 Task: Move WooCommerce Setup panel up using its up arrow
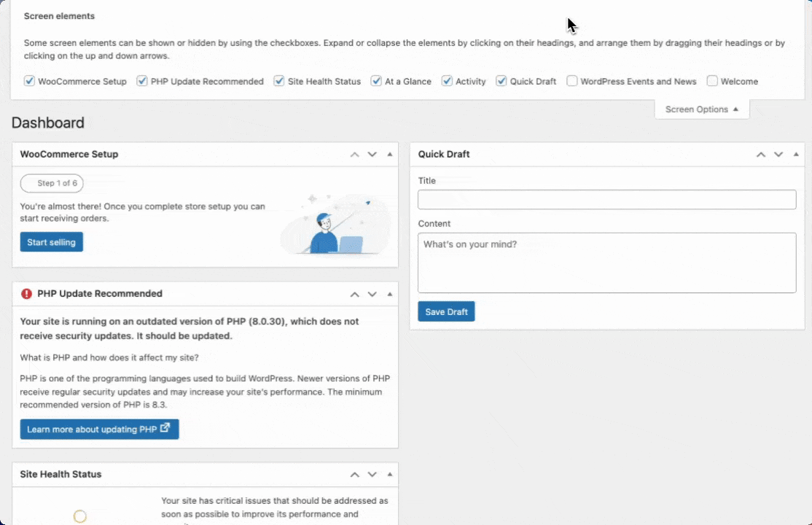click(354, 154)
